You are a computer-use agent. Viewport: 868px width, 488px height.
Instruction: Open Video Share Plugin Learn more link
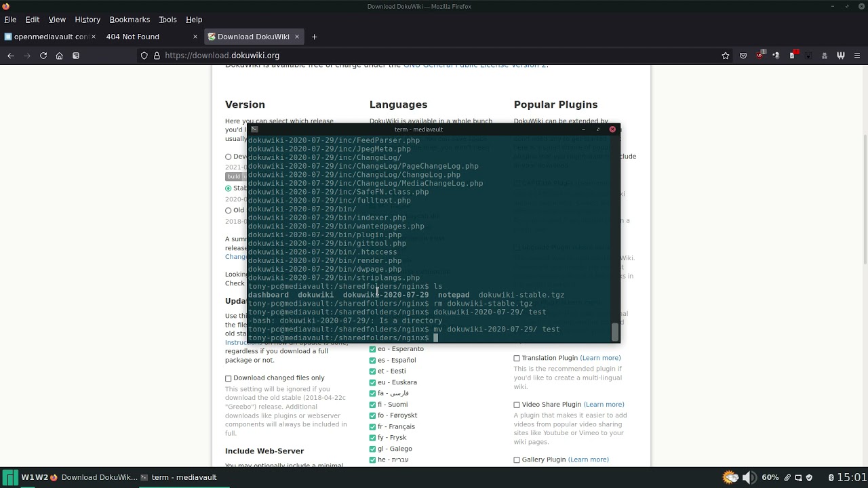(x=604, y=405)
